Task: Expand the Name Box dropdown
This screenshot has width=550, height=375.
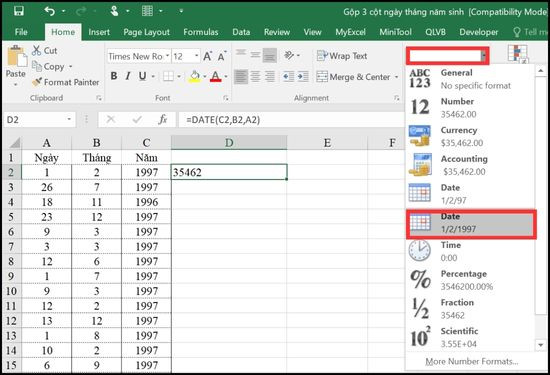Action: [69, 120]
